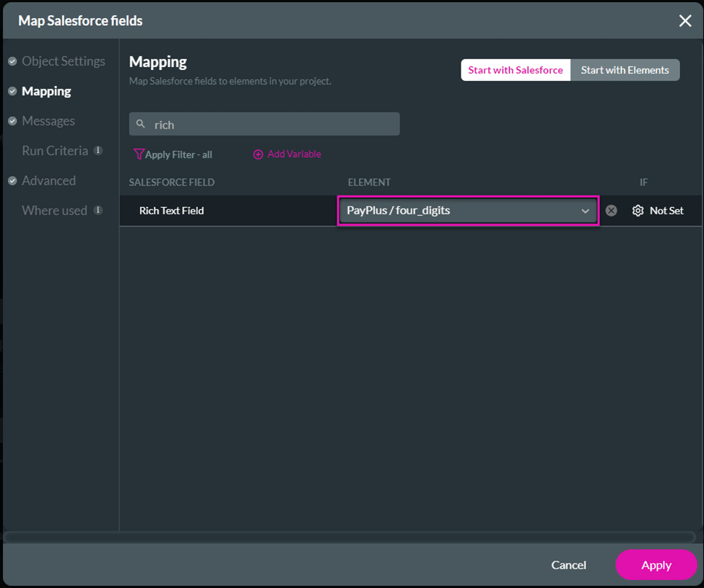Apply the field mapping
This screenshot has height=588, width=704.
[656, 565]
